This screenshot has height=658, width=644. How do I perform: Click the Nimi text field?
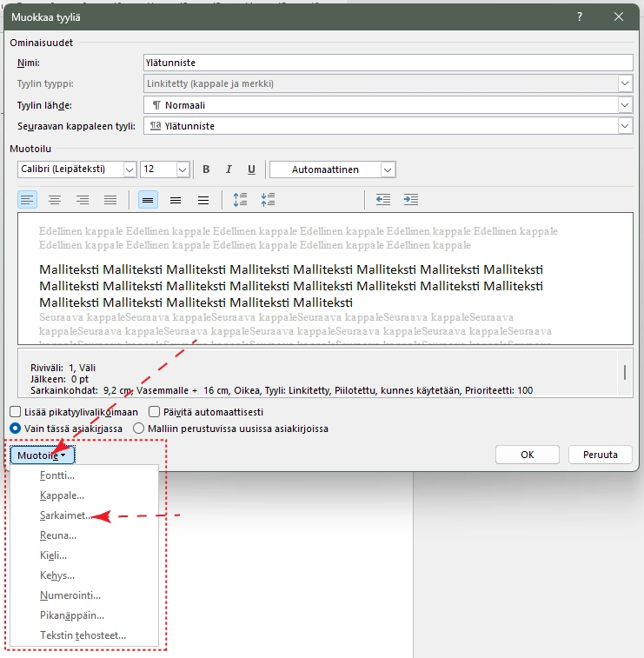click(388, 63)
